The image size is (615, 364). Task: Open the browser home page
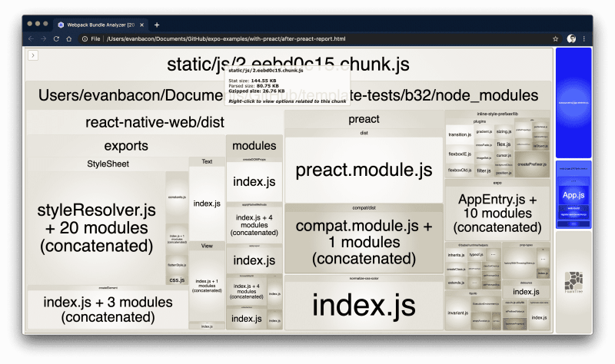point(68,39)
